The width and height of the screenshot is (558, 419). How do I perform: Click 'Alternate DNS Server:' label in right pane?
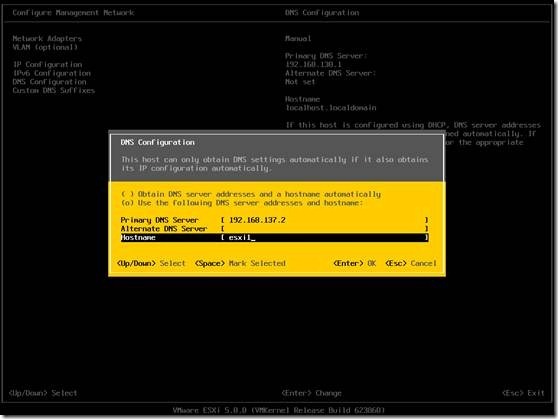point(330,73)
